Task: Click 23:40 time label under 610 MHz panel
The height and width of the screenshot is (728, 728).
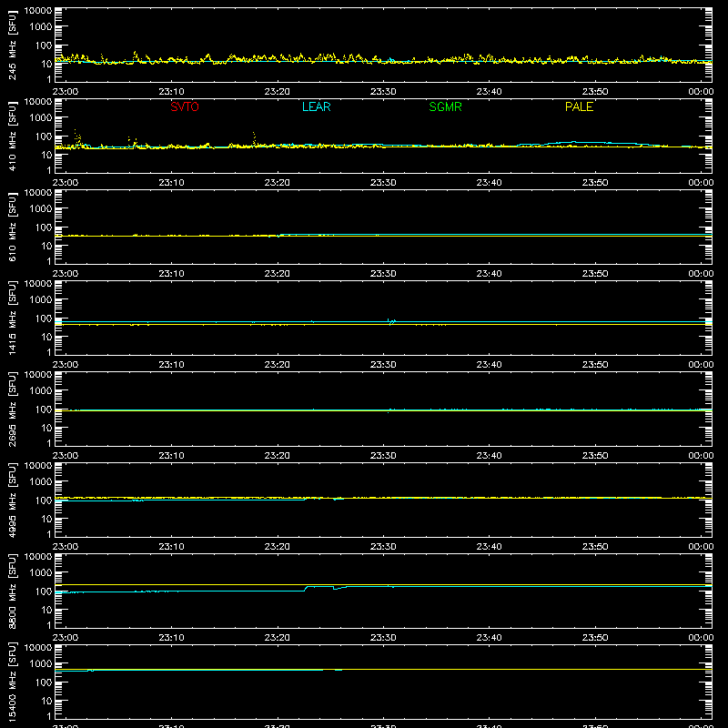Action: coord(489,274)
